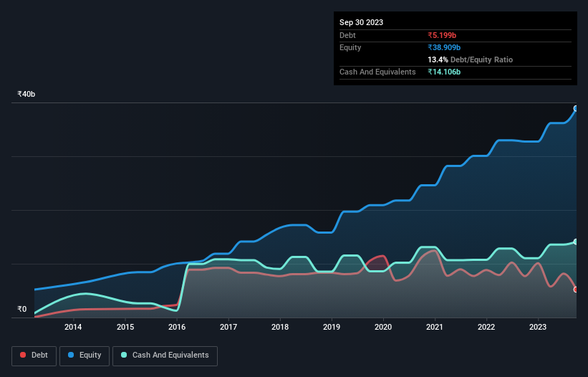Select the Cash endpoint marker on chart

pos(576,242)
